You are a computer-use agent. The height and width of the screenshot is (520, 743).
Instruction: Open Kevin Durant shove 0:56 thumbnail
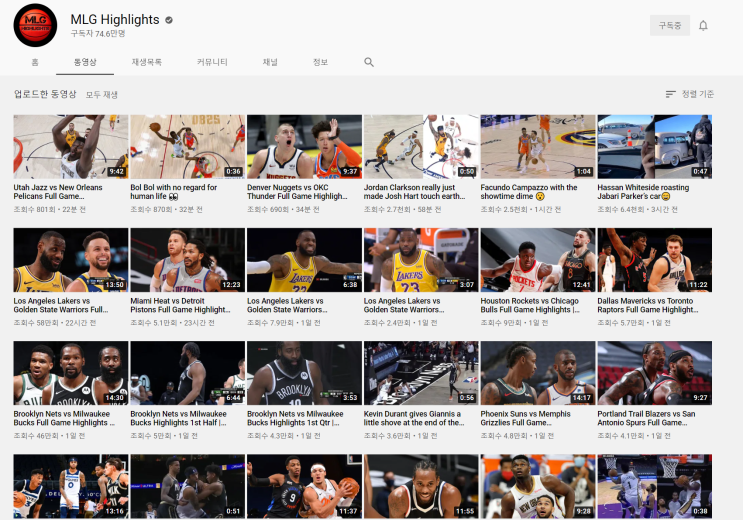point(421,373)
